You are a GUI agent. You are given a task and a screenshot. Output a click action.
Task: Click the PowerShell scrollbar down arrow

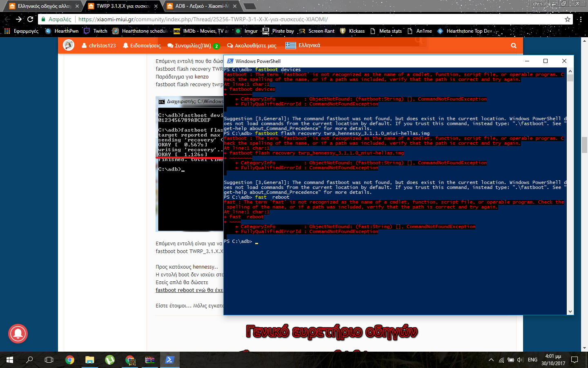[570, 312]
